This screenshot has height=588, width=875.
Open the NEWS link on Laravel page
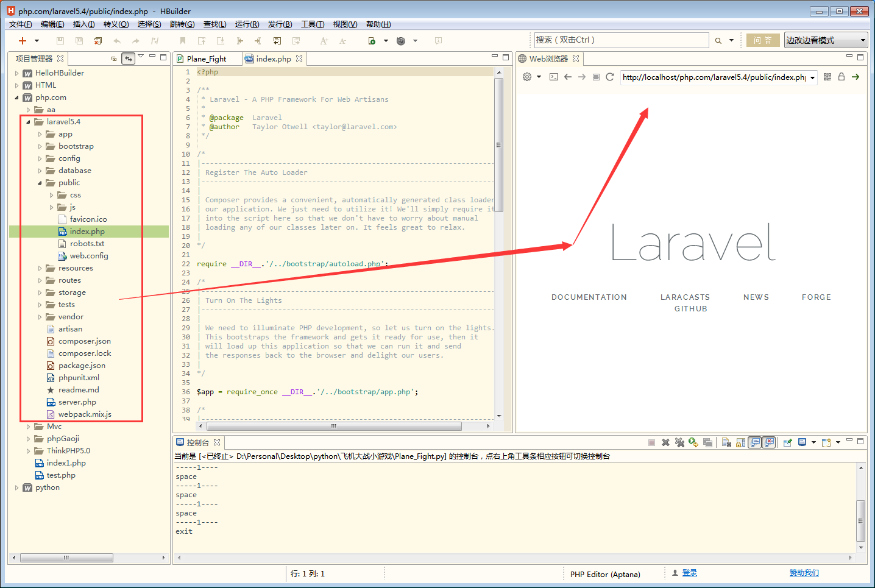pos(756,297)
